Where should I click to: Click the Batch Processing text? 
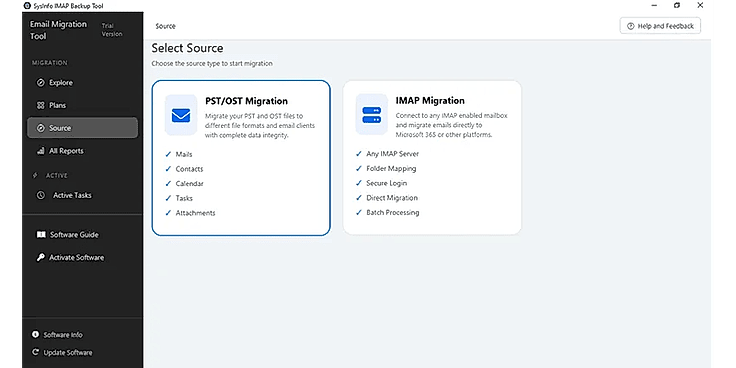point(392,213)
